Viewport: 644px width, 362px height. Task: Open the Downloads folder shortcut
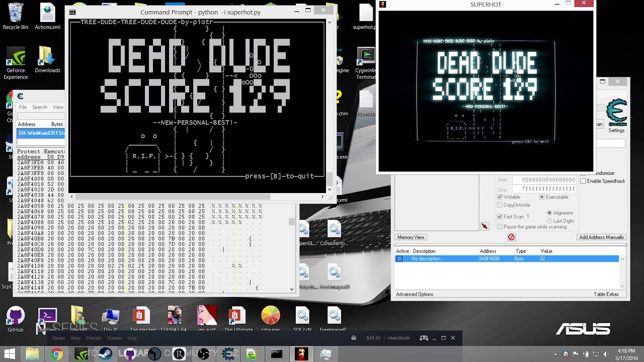pyautogui.click(x=47, y=59)
